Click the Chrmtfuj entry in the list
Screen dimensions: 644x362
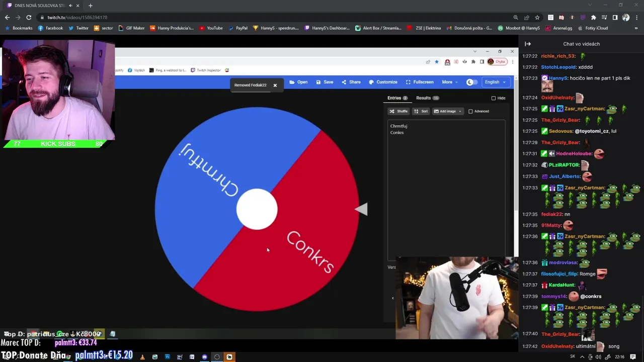coord(398,126)
